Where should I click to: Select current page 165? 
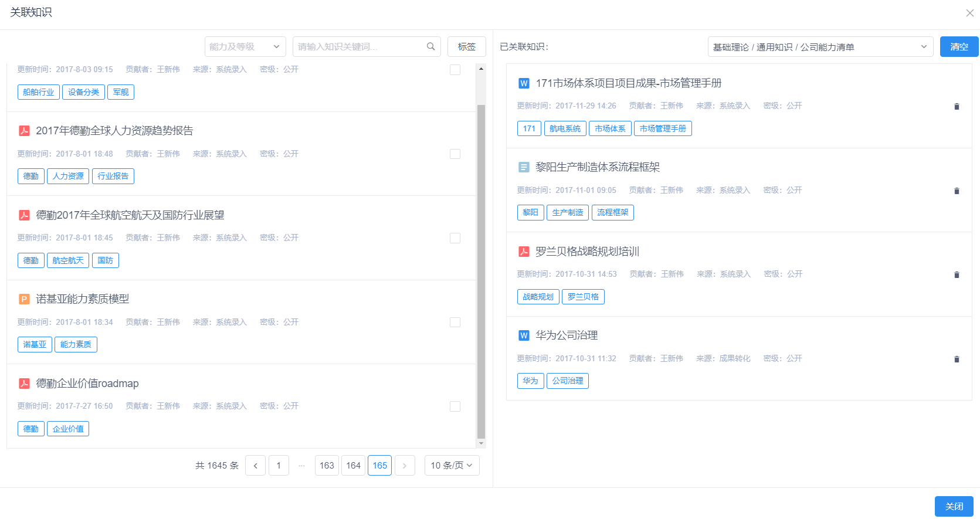[379, 466]
